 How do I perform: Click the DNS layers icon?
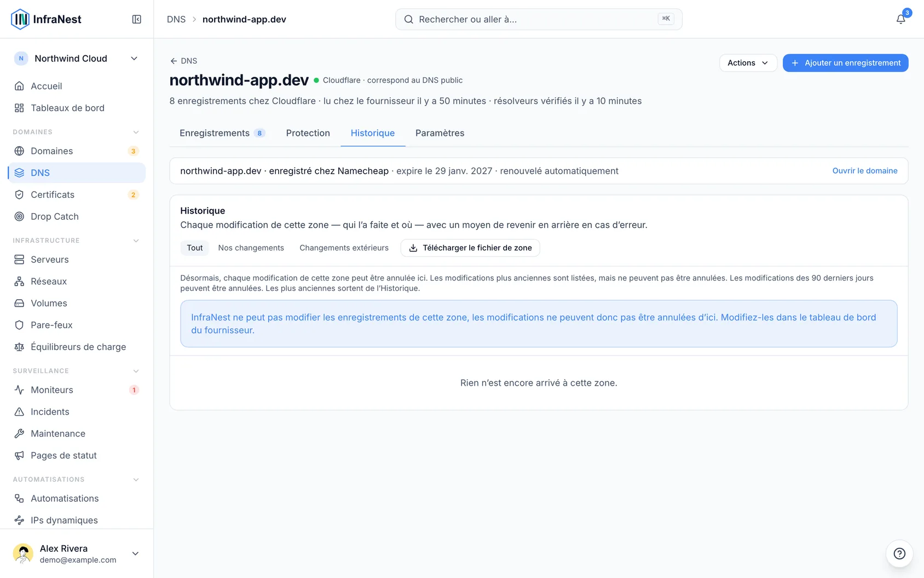(x=19, y=173)
